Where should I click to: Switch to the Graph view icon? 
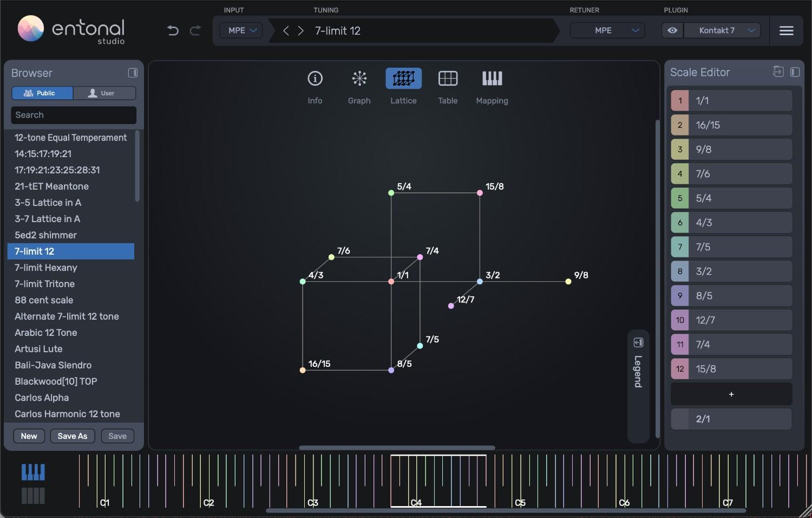[359, 78]
